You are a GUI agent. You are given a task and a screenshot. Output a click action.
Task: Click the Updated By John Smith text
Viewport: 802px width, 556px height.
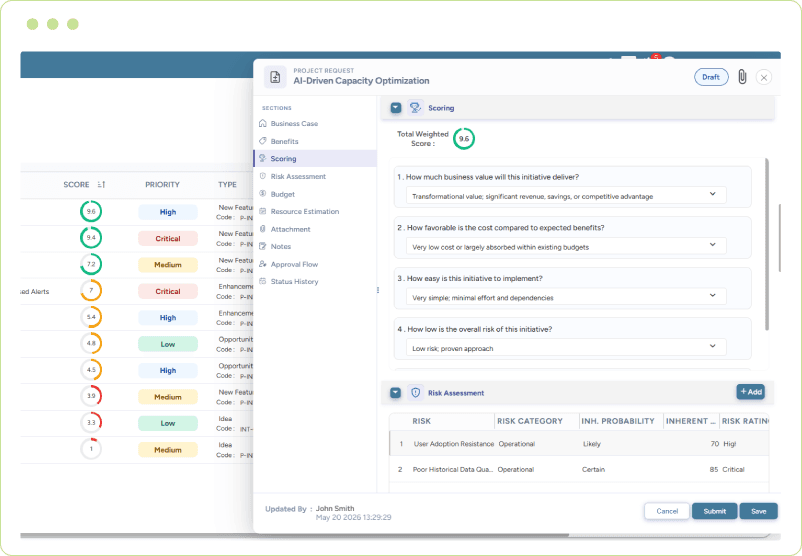(309, 508)
